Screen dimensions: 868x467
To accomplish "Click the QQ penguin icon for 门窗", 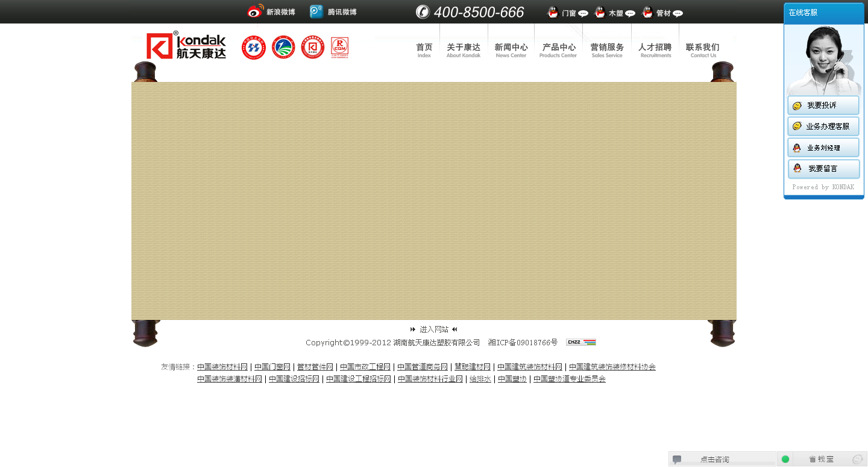I will (552, 12).
